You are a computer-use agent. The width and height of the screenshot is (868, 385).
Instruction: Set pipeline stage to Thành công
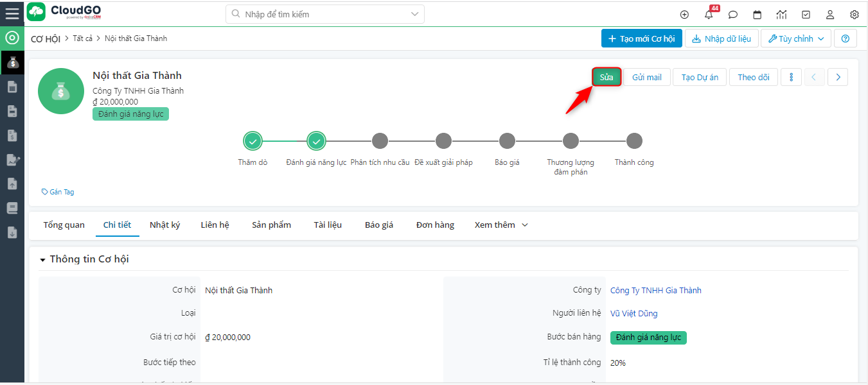(x=634, y=141)
